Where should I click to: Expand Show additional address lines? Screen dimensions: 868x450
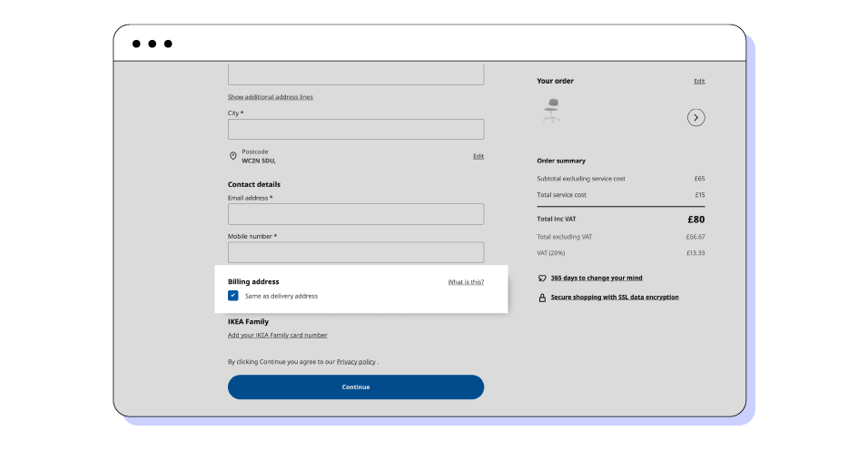coord(270,97)
